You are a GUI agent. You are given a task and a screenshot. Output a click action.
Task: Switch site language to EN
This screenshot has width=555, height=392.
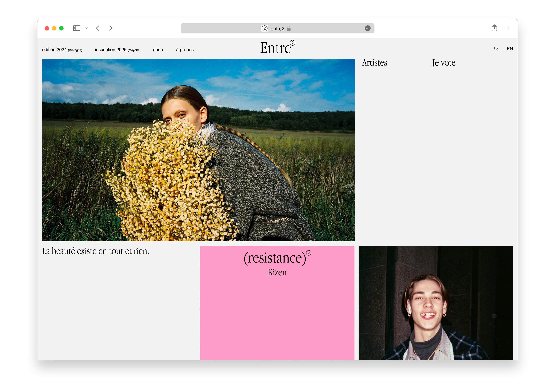tap(510, 49)
